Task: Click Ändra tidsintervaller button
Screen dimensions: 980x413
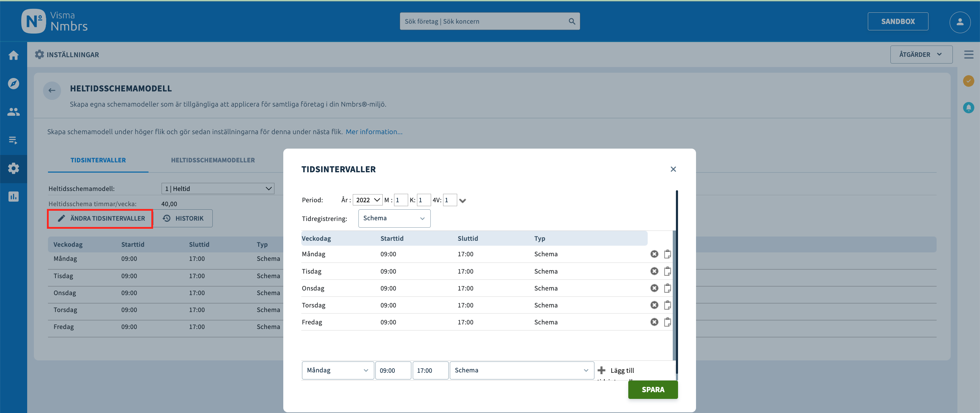Action: [x=101, y=219]
